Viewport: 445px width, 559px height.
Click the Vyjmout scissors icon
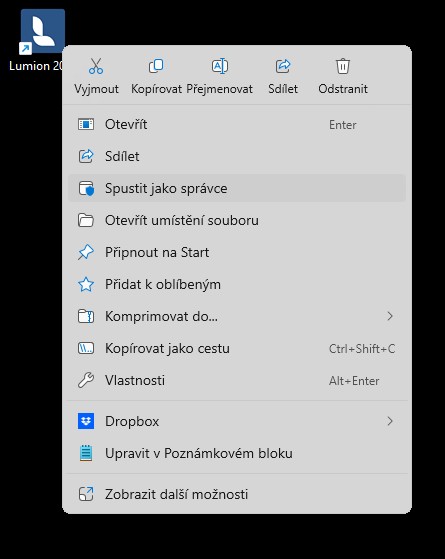coord(96,66)
